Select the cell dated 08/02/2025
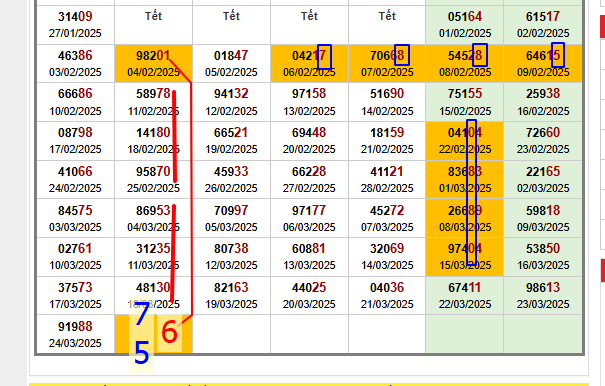The height and width of the screenshot is (386, 605). (x=465, y=64)
